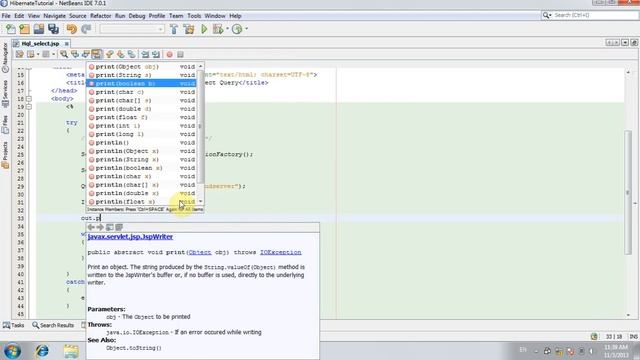Viewport: 640px width, 360px height.
Task: Click the New File toolbar icon
Action: pos(11,29)
